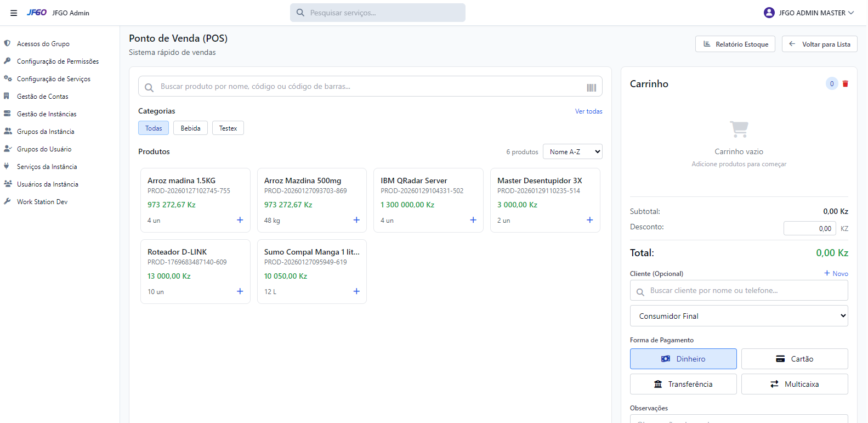Open JFGO ADMIN MASTER user menu

point(809,13)
